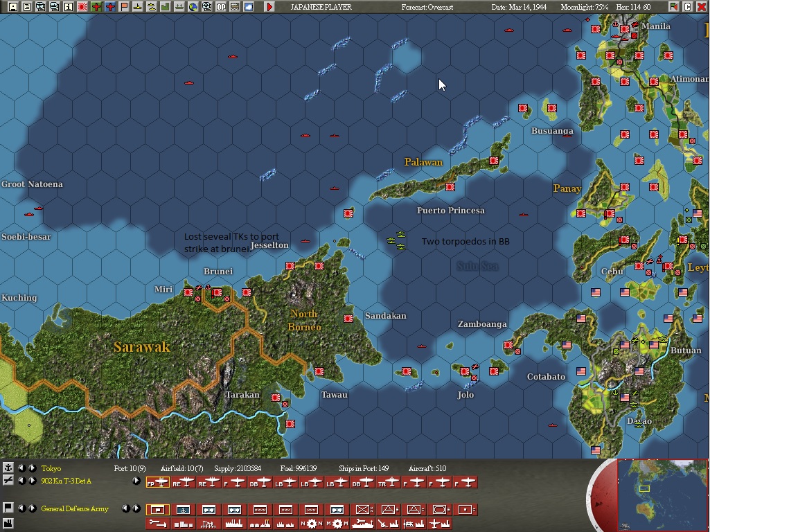Viewport: 798px width, 532px height.
Task: Toggle the HQ flag land unit filter
Action: pos(158,510)
